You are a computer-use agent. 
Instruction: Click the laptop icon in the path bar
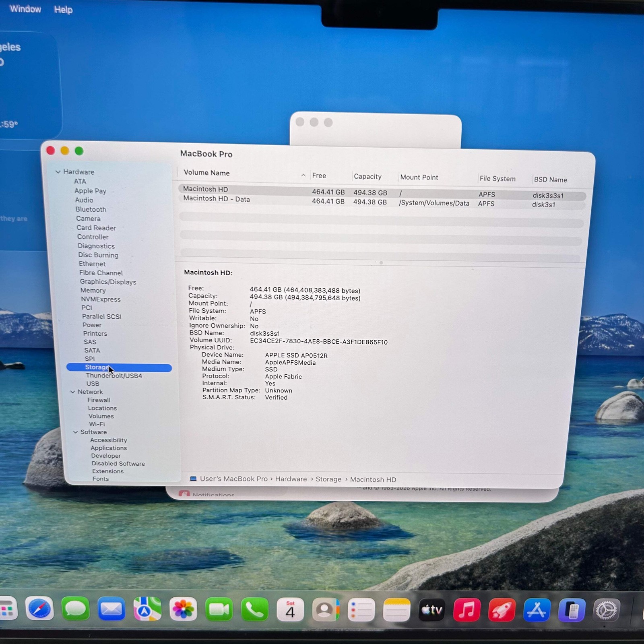[193, 479]
